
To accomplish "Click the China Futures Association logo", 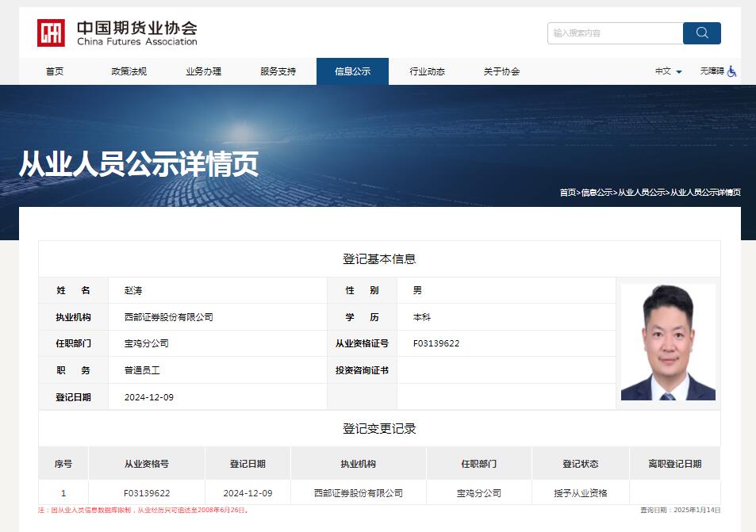I will point(117,33).
